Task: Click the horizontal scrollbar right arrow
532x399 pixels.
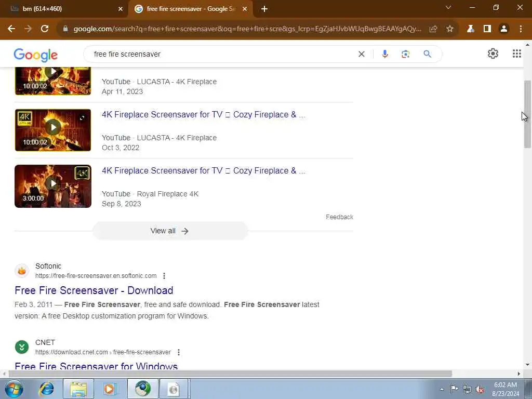Action: pos(519,374)
